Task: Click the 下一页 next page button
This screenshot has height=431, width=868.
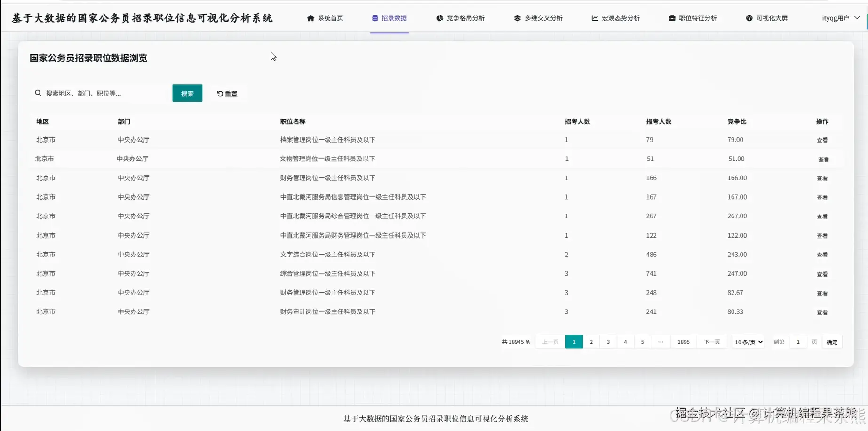Action: coord(711,342)
